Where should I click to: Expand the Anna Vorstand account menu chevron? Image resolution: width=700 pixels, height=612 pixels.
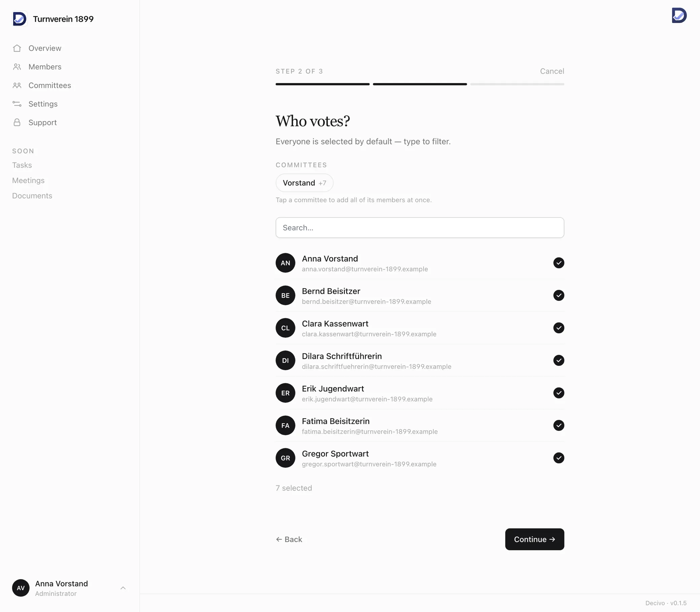tap(123, 588)
